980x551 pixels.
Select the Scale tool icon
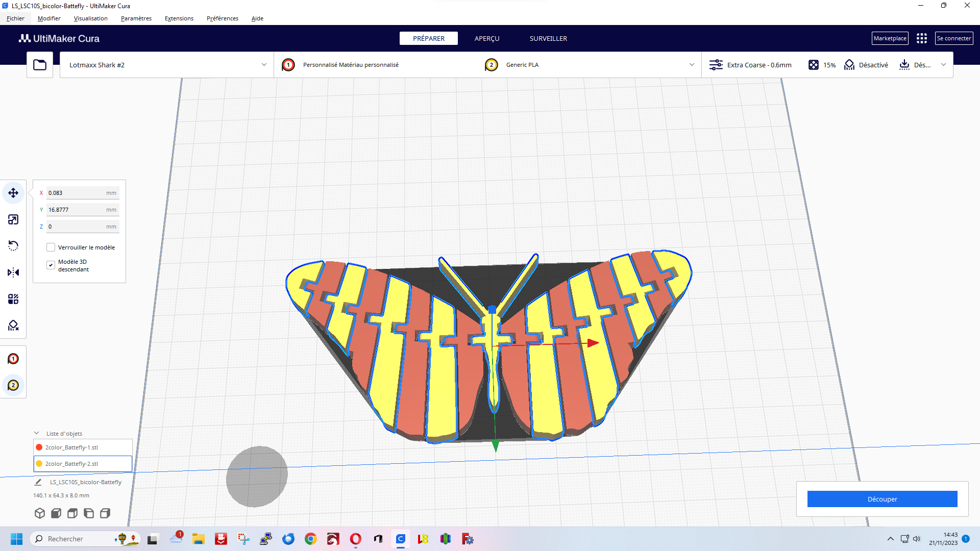13,219
